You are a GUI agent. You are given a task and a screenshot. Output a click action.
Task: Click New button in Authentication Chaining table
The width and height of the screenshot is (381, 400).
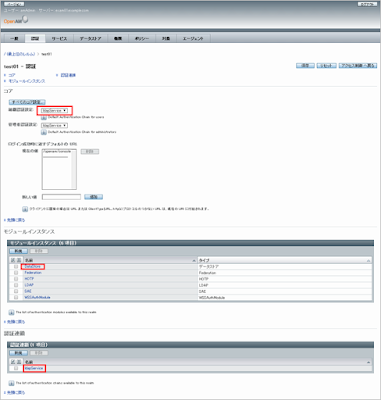[18, 352]
